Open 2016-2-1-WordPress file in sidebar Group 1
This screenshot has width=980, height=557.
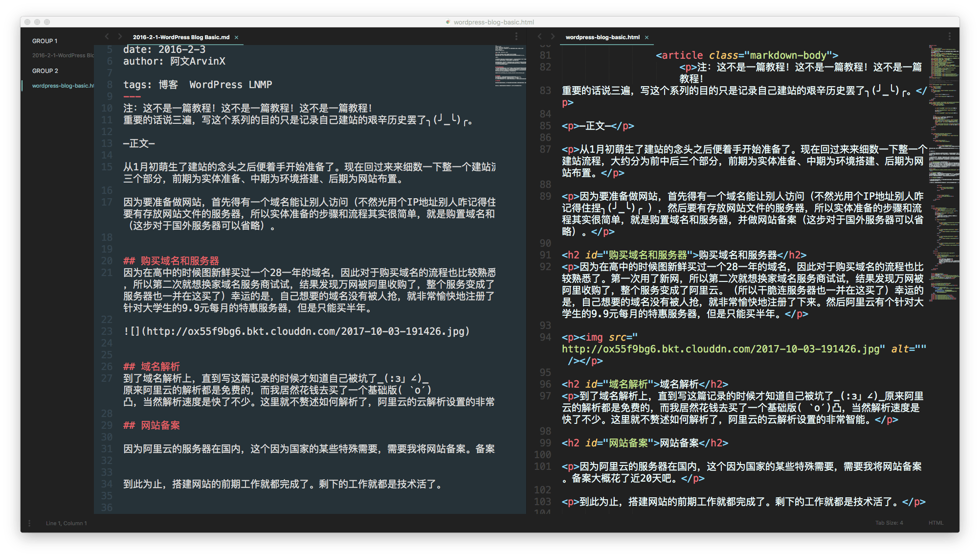pyautogui.click(x=63, y=55)
